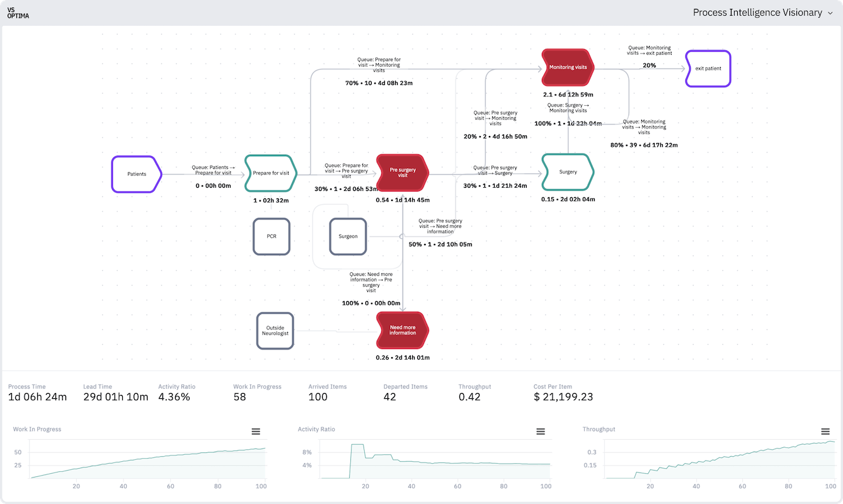Select the Patients start node
Screen dimensions: 843x504
tap(136, 174)
